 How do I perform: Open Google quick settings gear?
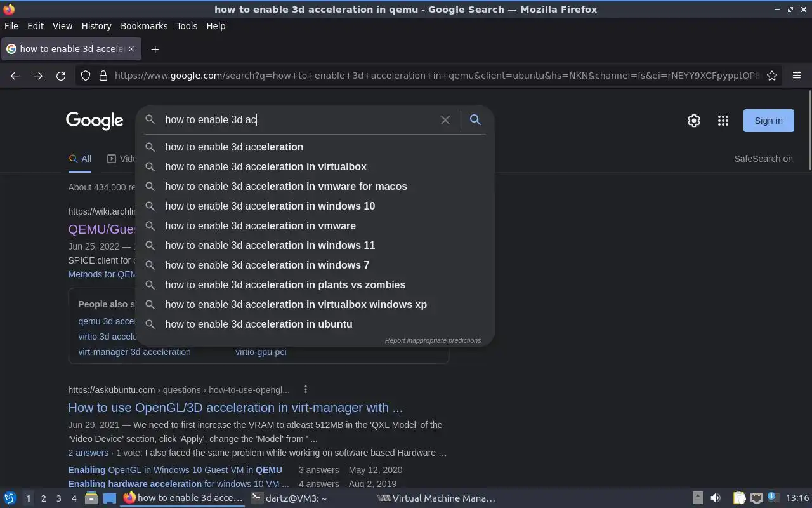pos(694,121)
